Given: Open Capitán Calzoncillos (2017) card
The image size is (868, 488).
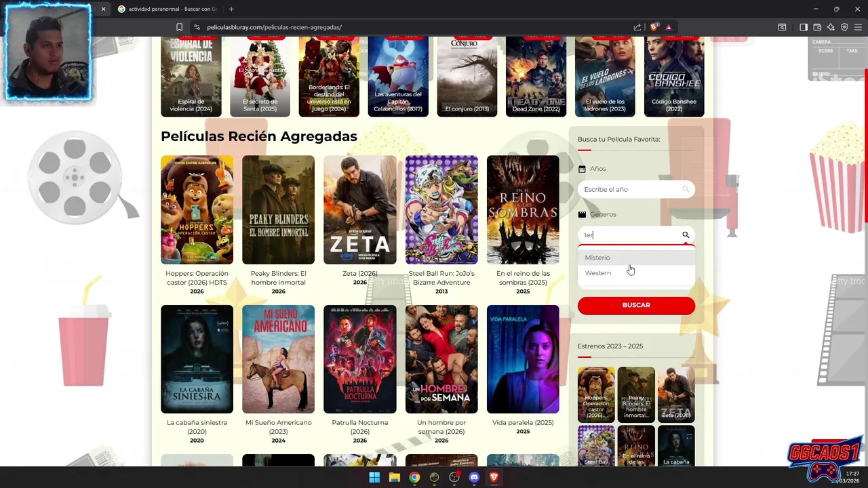Looking at the screenshot, I should pos(398,77).
